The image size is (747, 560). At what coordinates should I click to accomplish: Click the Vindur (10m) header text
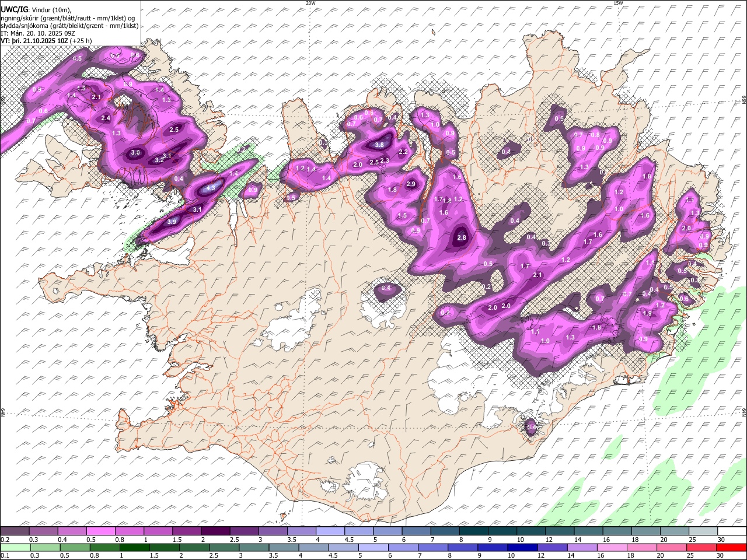tap(50, 9)
